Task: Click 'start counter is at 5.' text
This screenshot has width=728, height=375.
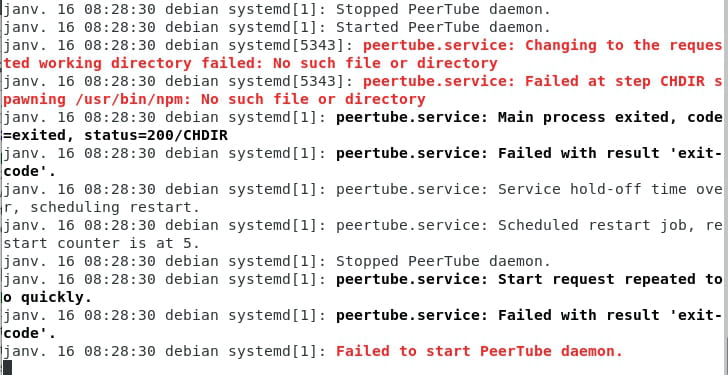Action: (102, 243)
